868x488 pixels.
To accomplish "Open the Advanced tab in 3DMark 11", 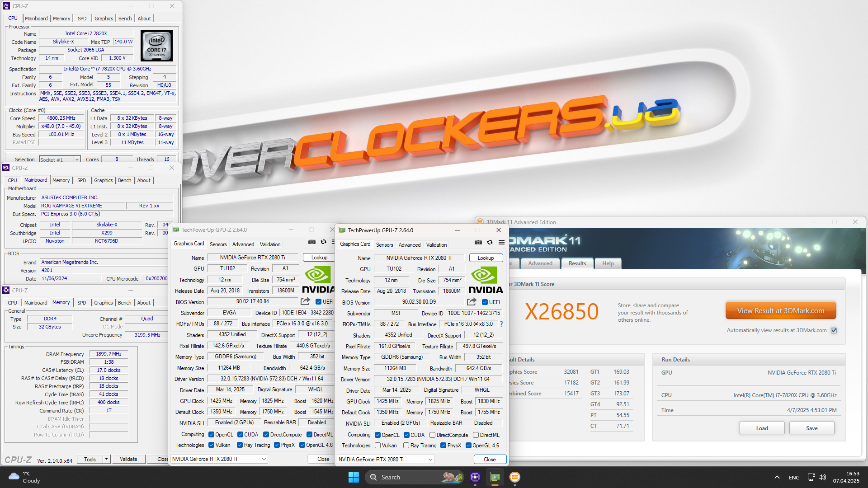I will tap(540, 263).
